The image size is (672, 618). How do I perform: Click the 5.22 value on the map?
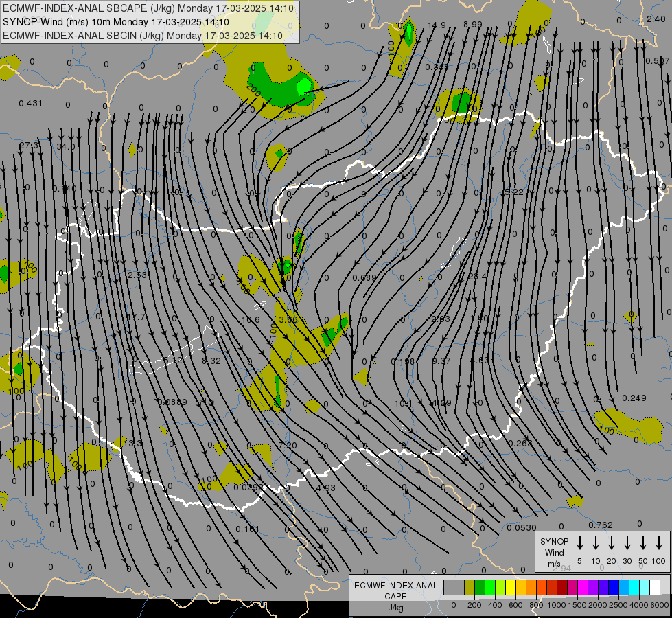coord(514,192)
